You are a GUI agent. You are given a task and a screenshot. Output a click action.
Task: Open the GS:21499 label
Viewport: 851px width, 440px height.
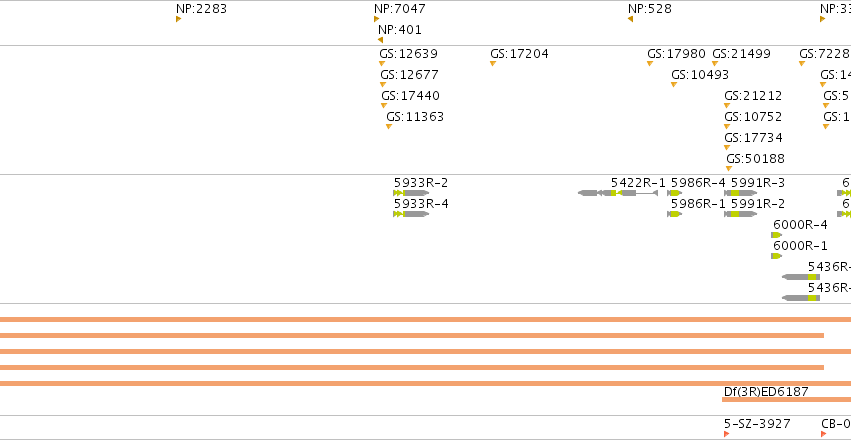click(x=741, y=54)
